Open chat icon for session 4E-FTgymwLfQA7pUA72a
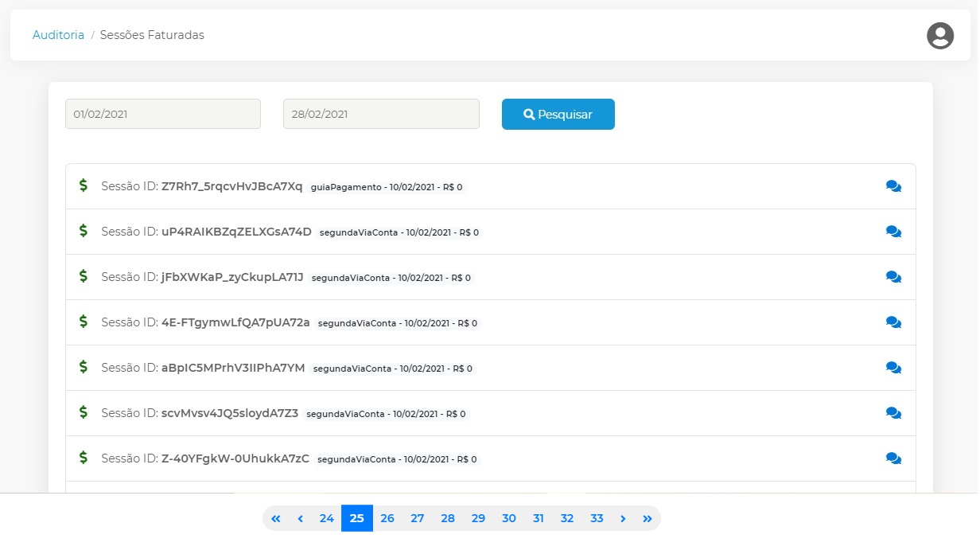This screenshot has width=980, height=554. pyautogui.click(x=893, y=322)
